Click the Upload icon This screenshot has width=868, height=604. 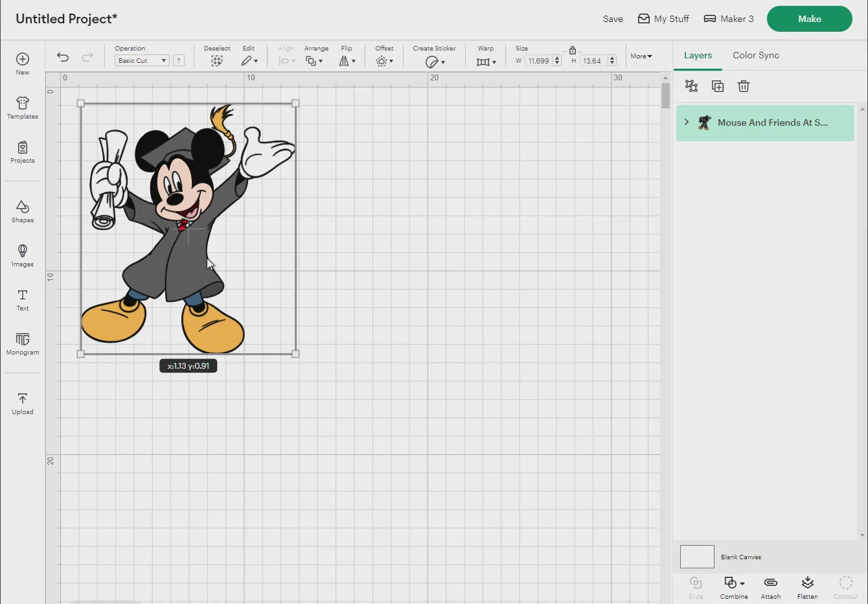(23, 399)
